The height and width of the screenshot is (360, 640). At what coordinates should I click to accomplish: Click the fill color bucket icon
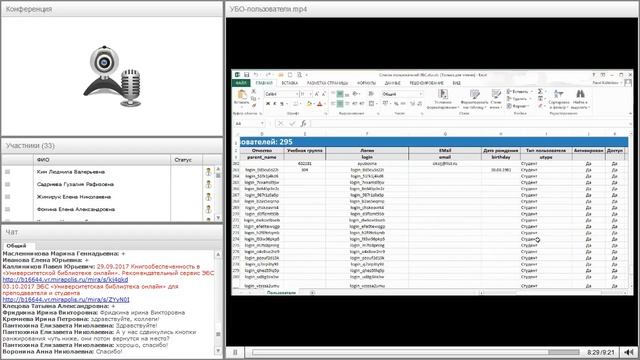coord(309,104)
